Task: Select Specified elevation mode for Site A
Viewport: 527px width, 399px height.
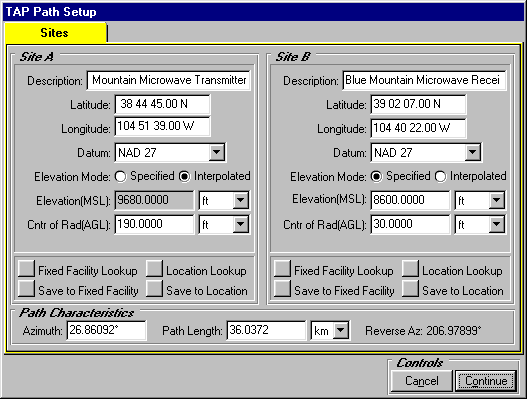Action: tap(121, 176)
